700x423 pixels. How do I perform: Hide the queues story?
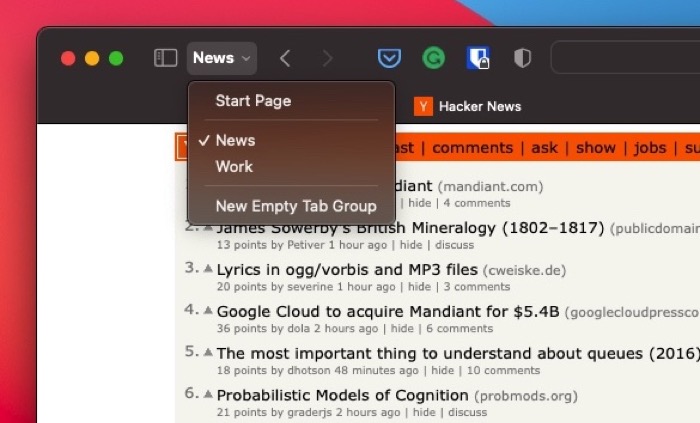pos(442,370)
